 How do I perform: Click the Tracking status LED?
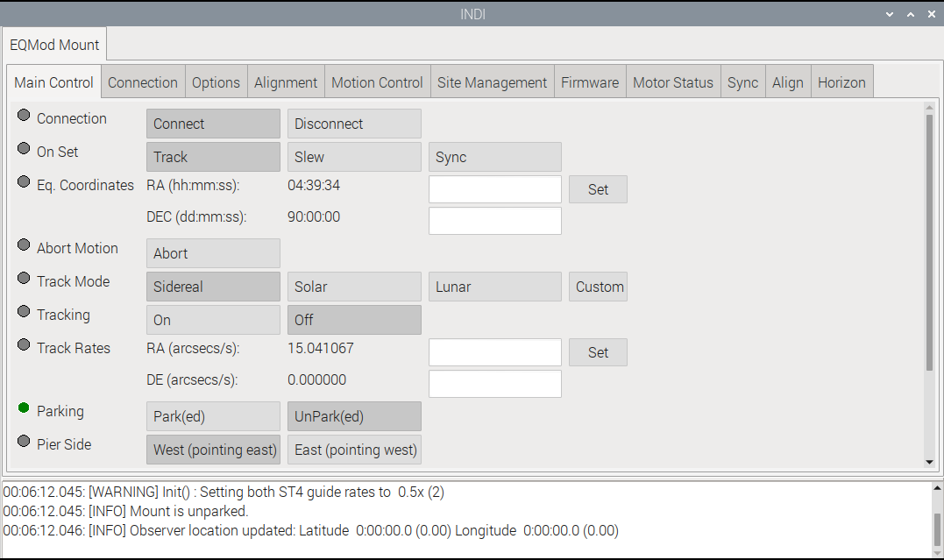click(24, 311)
